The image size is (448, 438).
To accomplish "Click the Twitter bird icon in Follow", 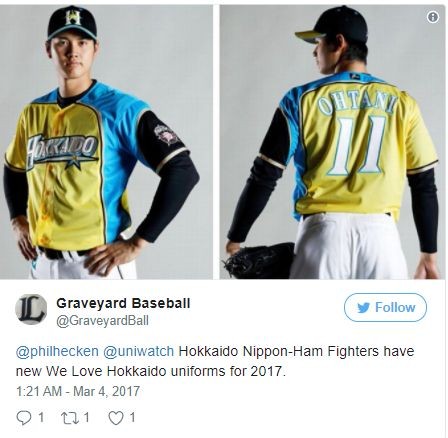I will click(363, 308).
